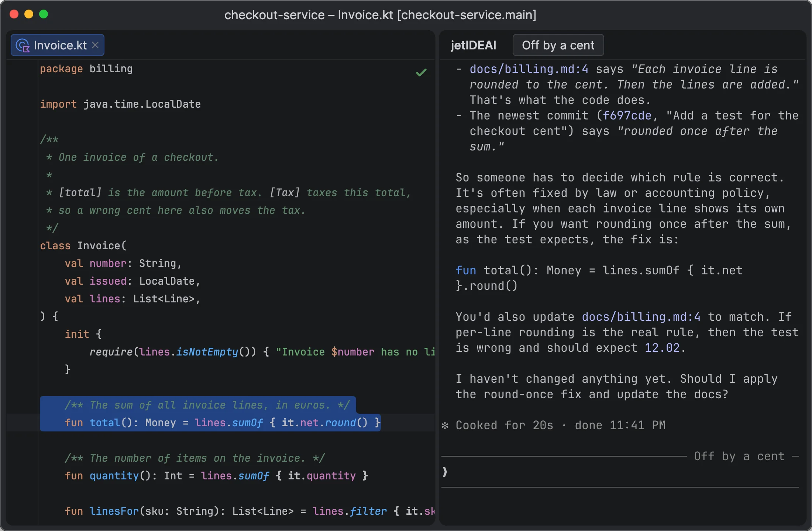This screenshot has height=531, width=812.
Task: Focus the chat prompt input field
Action: click(620, 472)
